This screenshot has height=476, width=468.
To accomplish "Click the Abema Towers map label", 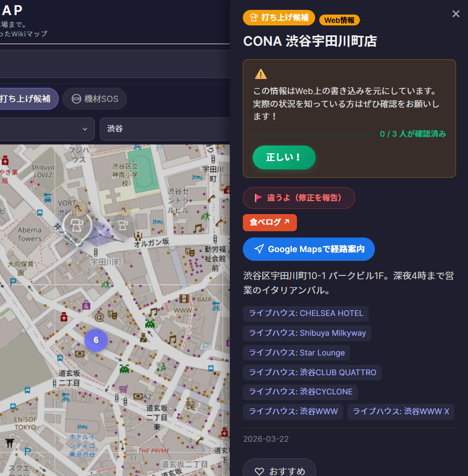I will 29,234.
